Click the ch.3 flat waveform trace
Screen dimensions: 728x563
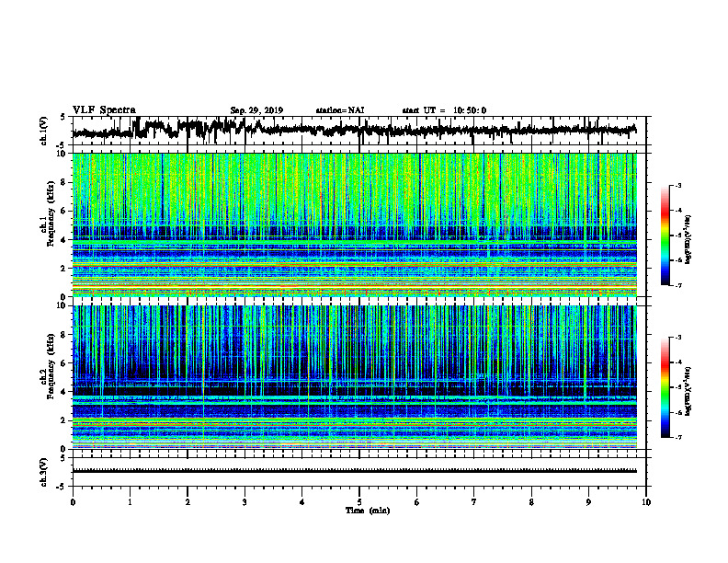pyautogui.click(x=355, y=471)
